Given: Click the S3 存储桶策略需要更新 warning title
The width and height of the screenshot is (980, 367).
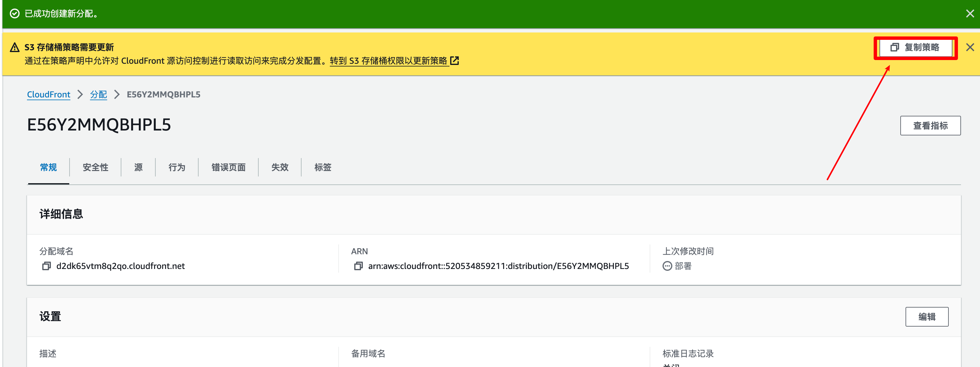Looking at the screenshot, I should coord(69,47).
